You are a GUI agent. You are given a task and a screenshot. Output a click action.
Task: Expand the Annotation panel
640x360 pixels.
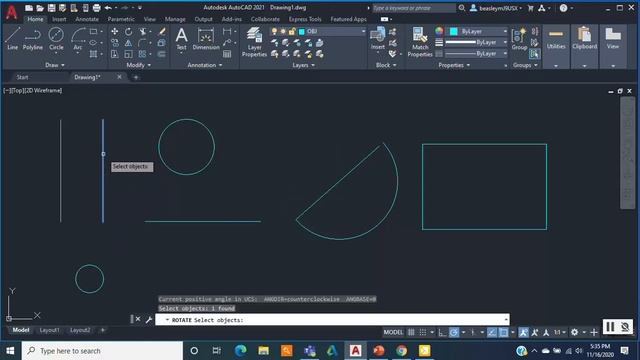pos(205,65)
